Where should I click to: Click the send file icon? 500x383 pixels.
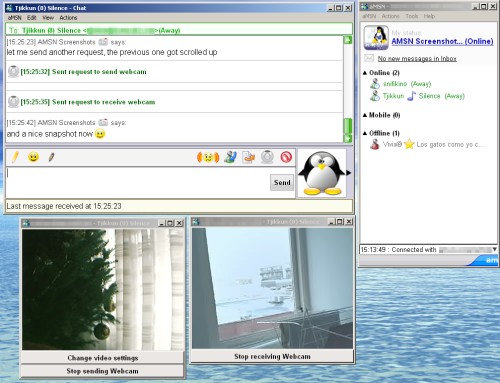pos(249,157)
